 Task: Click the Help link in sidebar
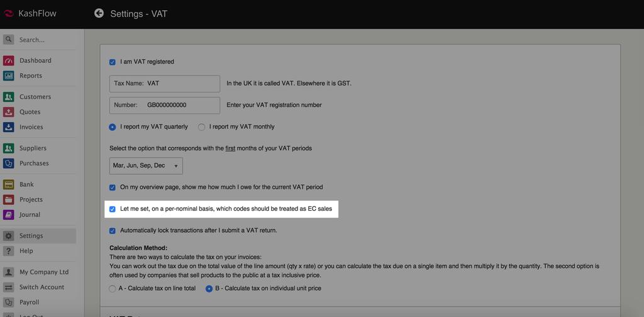[26, 251]
